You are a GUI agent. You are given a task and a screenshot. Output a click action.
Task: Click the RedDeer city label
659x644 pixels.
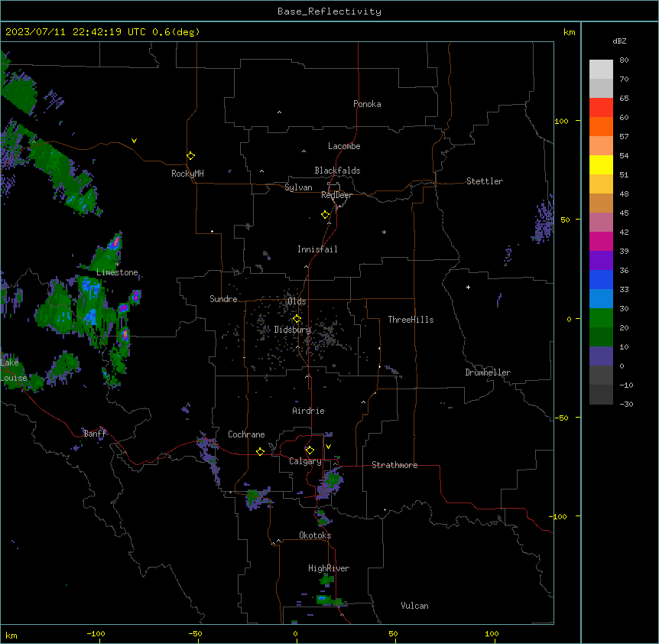pos(336,195)
